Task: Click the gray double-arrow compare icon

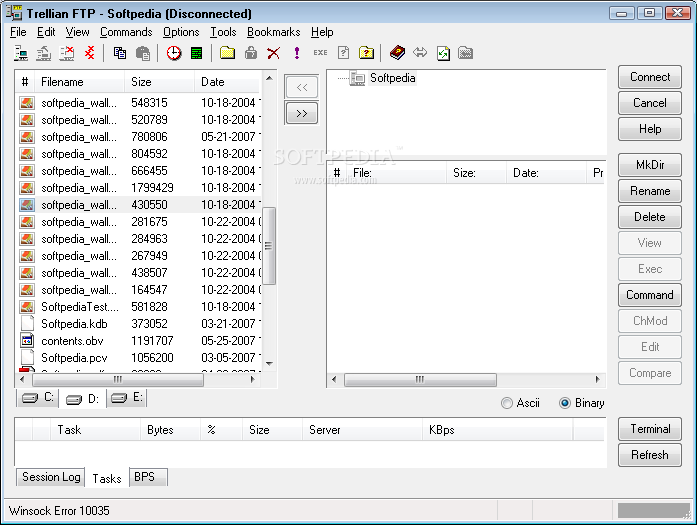Action: point(420,53)
